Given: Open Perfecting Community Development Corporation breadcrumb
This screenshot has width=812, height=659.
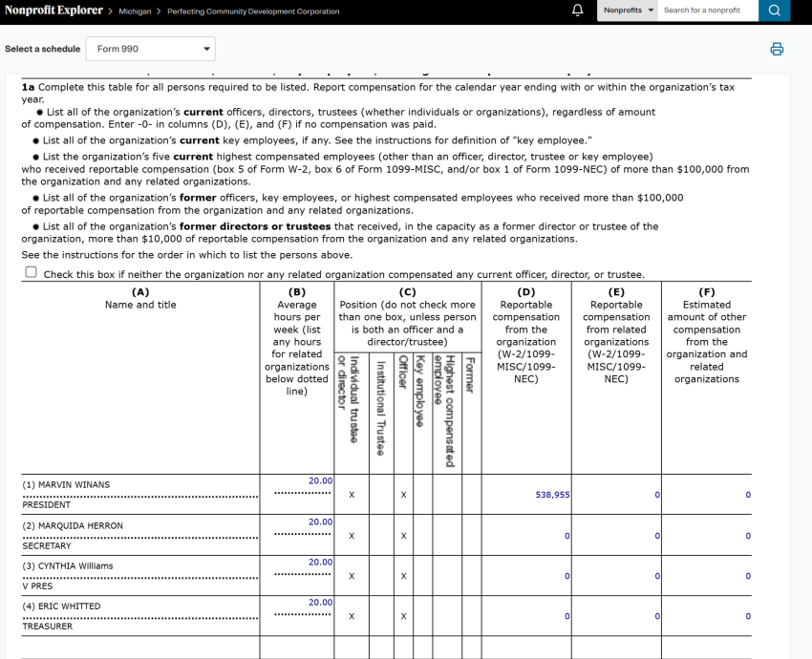Looking at the screenshot, I should pyautogui.click(x=253, y=11).
